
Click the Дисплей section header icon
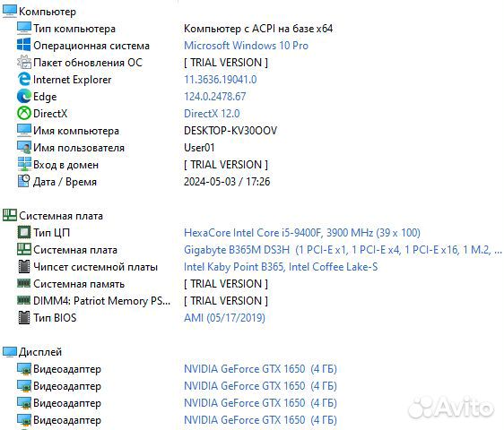[9, 352]
